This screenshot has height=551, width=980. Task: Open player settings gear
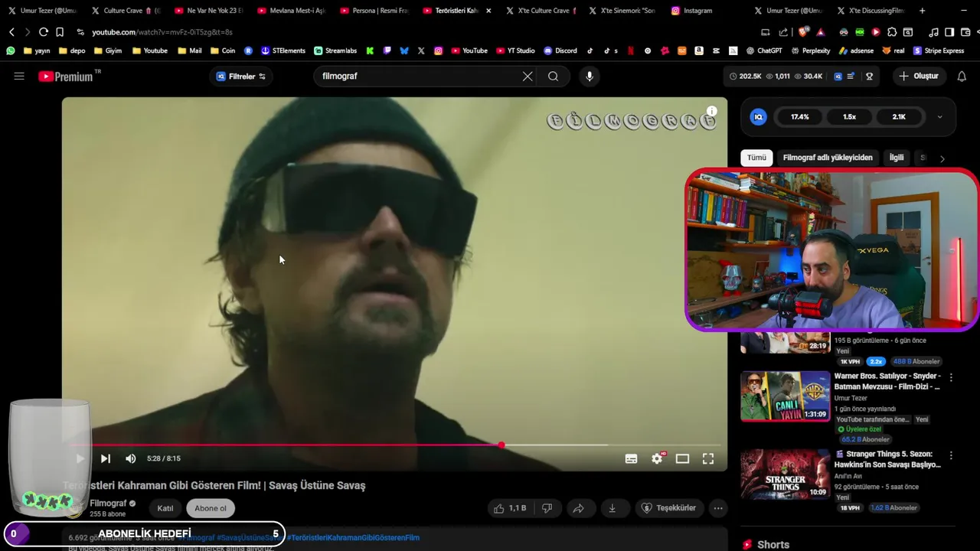click(x=657, y=458)
